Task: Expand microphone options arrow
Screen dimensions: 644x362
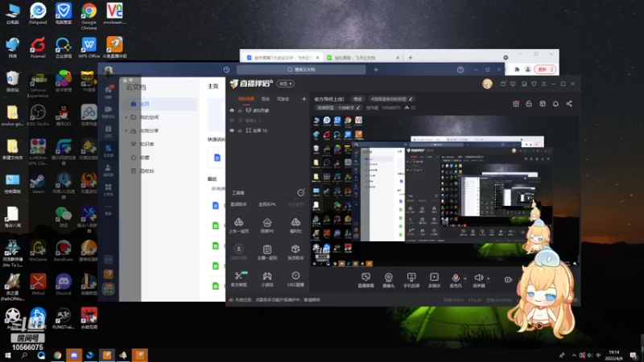Action: pyautogui.click(x=465, y=278)
